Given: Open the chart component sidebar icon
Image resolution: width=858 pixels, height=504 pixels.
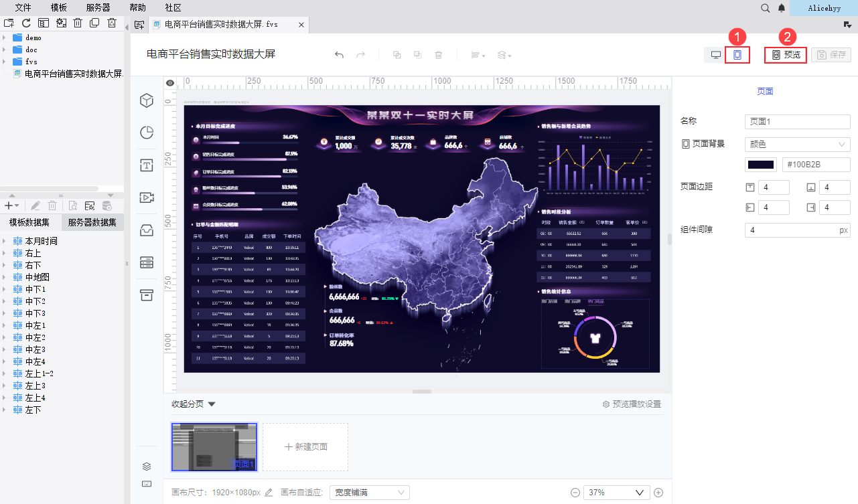Looking at the screenshot, I should pos(147,133).
